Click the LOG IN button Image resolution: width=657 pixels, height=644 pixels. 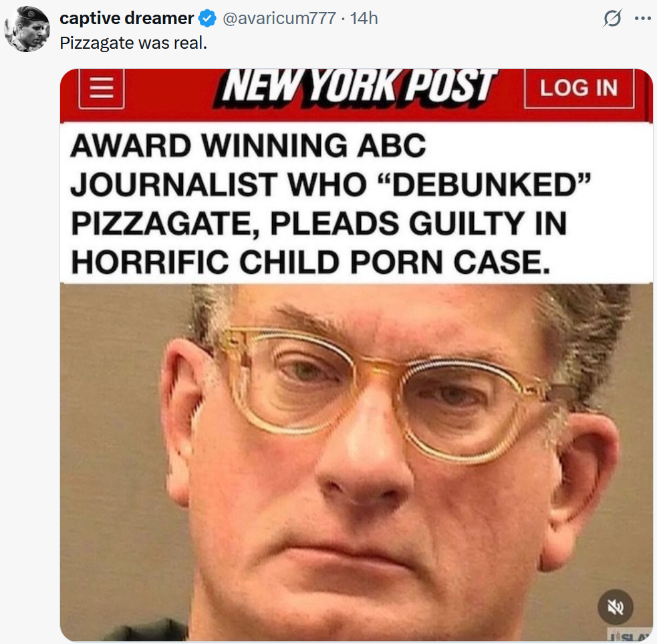pyautogui.click(x=579, y=88)
